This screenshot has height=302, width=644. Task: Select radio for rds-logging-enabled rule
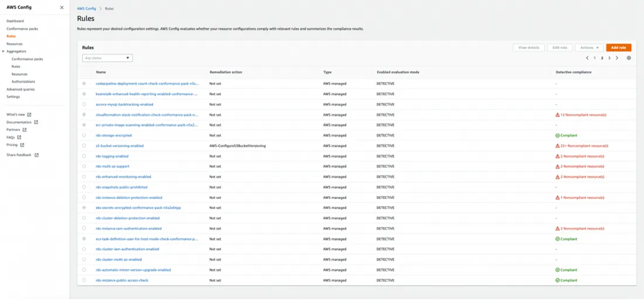pos(84,156)
